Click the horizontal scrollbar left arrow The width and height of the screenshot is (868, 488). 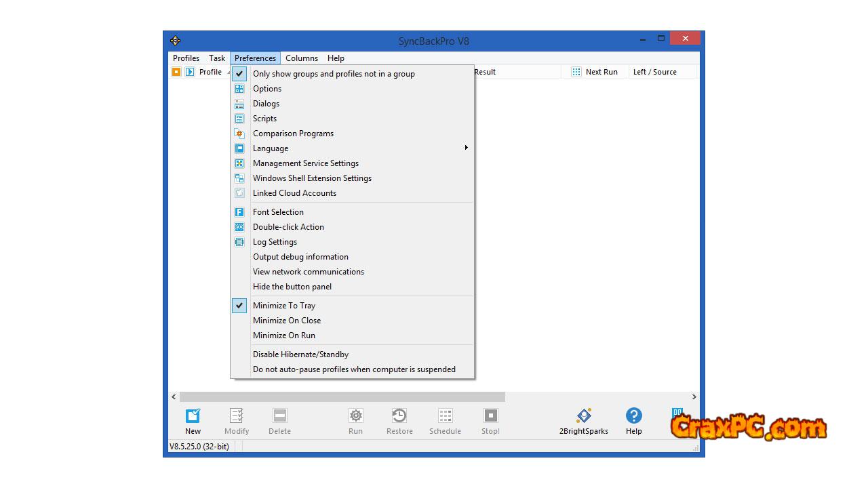(174, 396)
